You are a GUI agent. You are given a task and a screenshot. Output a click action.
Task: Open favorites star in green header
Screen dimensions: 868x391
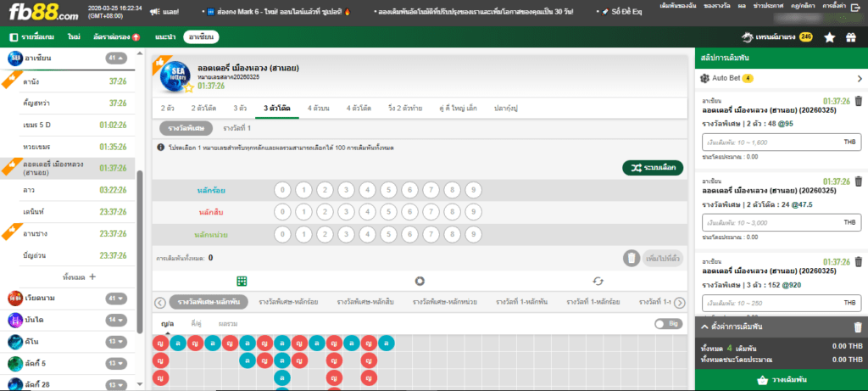tap(829, 37)
